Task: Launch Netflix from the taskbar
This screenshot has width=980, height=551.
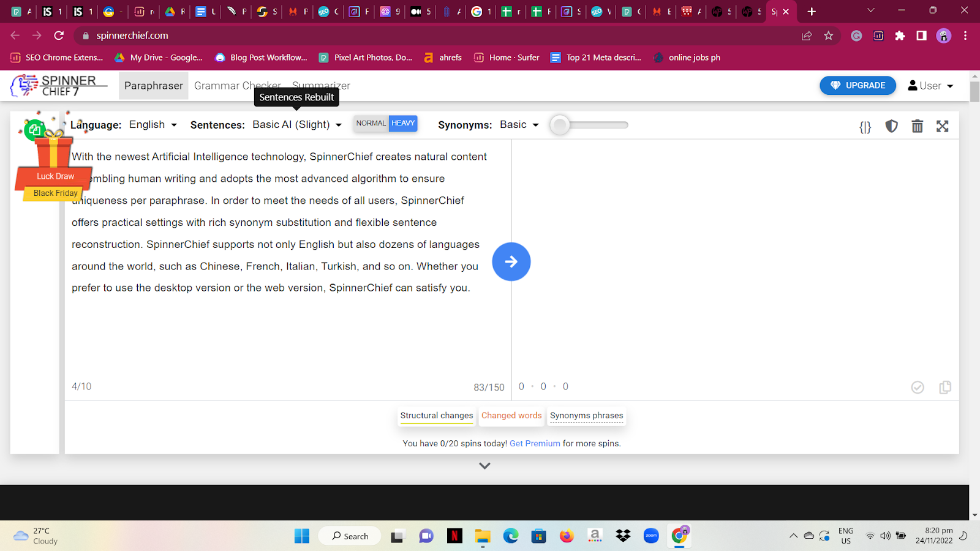Action: (x=454, y=536)
